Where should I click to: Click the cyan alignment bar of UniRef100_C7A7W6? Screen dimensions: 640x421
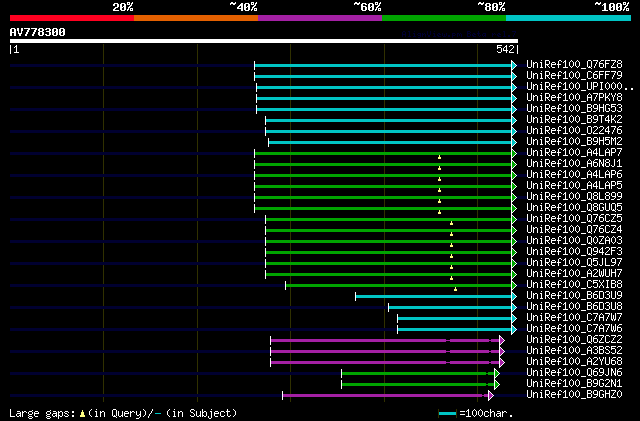pyautogui.click(x=455, y=330)
